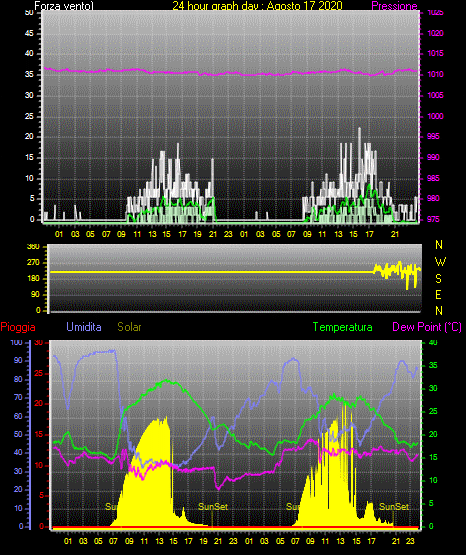Click the 1010 value on the Pressione axis
This screenshot has height=555, width=466.
click(435, 74)
